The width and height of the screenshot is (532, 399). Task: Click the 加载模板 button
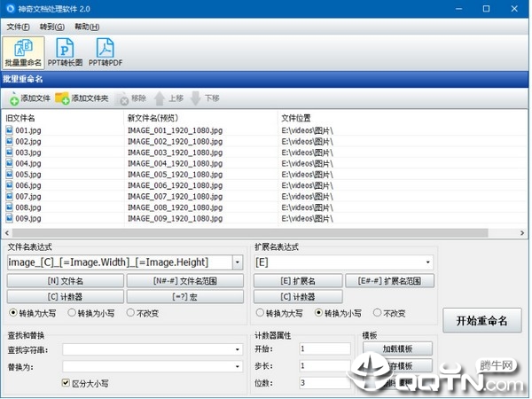(397, 348)
